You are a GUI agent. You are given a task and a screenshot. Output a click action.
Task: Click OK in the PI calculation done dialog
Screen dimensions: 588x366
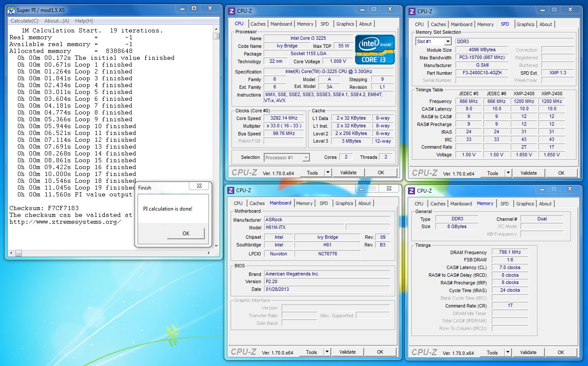coord(186,234)
